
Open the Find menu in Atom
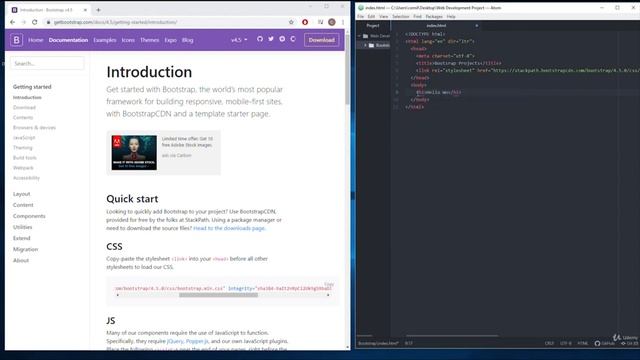click(x=417, y=16)
